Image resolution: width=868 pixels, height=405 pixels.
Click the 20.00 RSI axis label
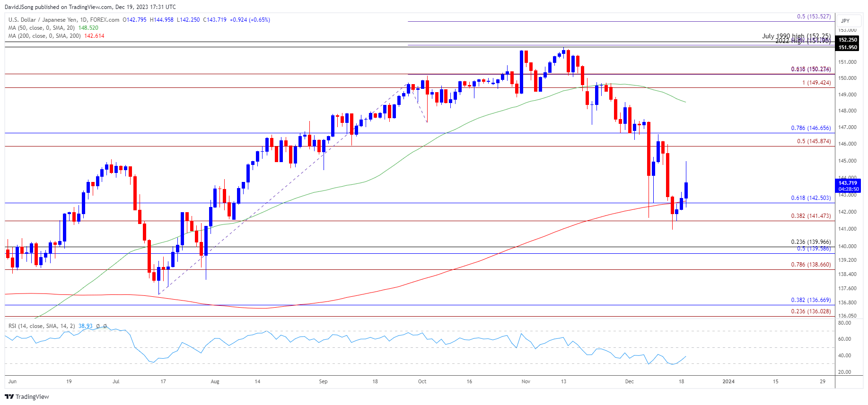(x=844, y=372)
